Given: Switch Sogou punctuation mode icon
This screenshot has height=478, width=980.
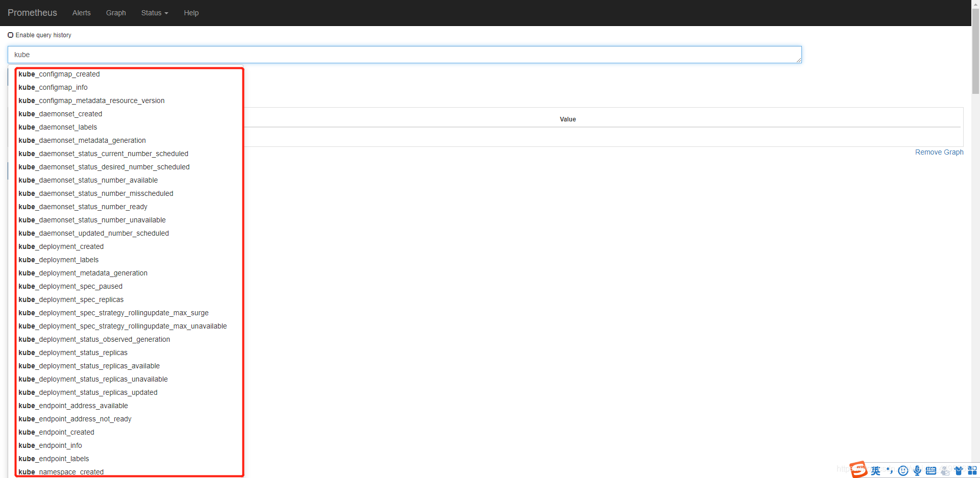Looking at the screenshot, I should pyautogui.click(x=890, y=470).
